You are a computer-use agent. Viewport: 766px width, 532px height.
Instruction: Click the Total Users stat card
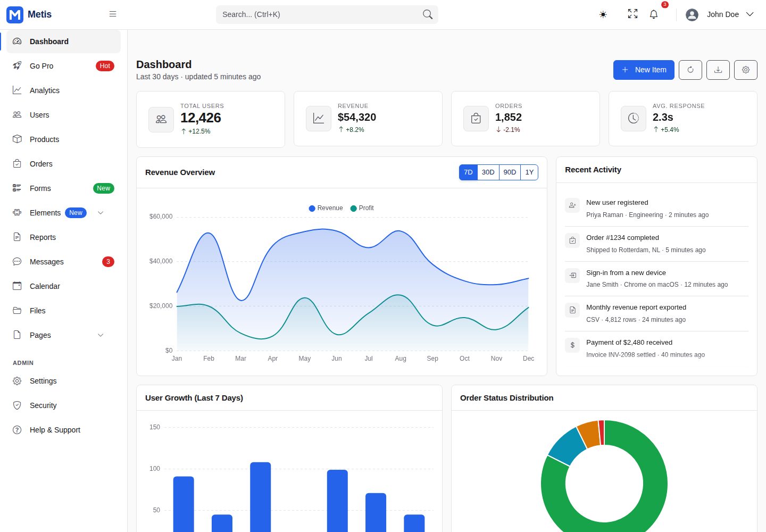(x=211, y=119)
